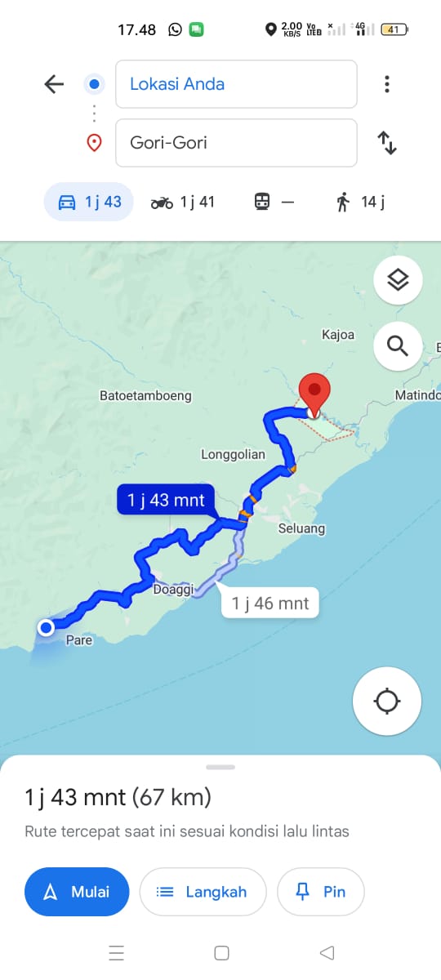
Task: Edit the Lokasi Anda starting point field
Action: 236,84
